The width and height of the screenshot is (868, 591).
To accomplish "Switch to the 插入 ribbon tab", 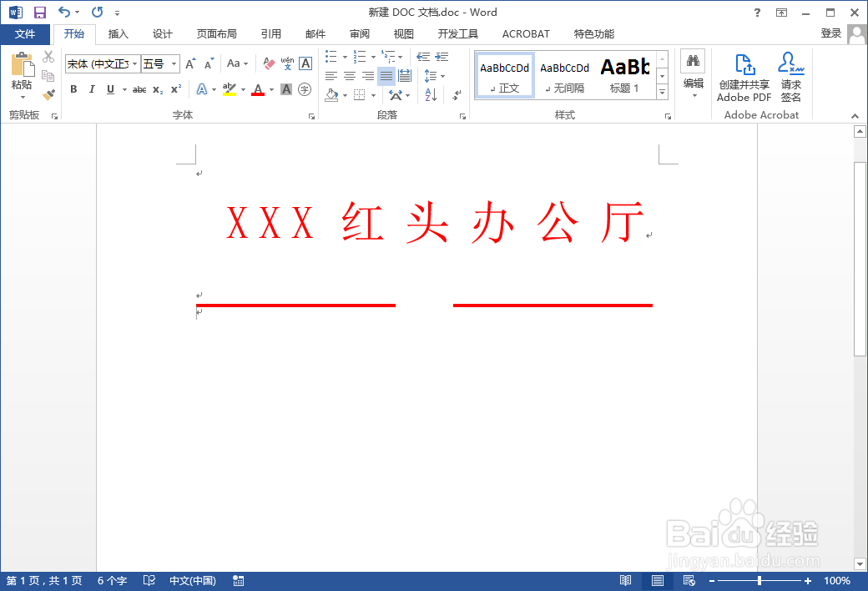I will 117,33.
